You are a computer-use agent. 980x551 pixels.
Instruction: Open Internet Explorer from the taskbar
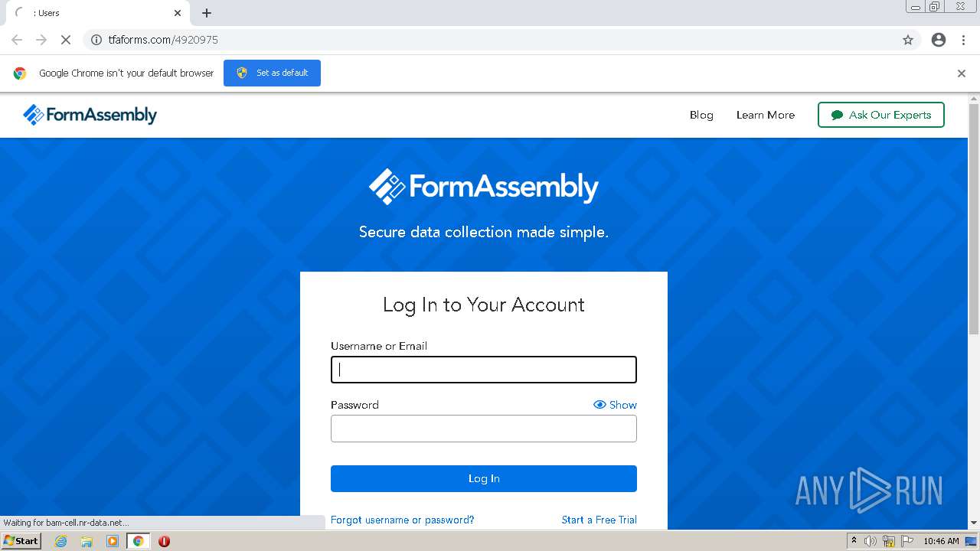click(61, 541)
